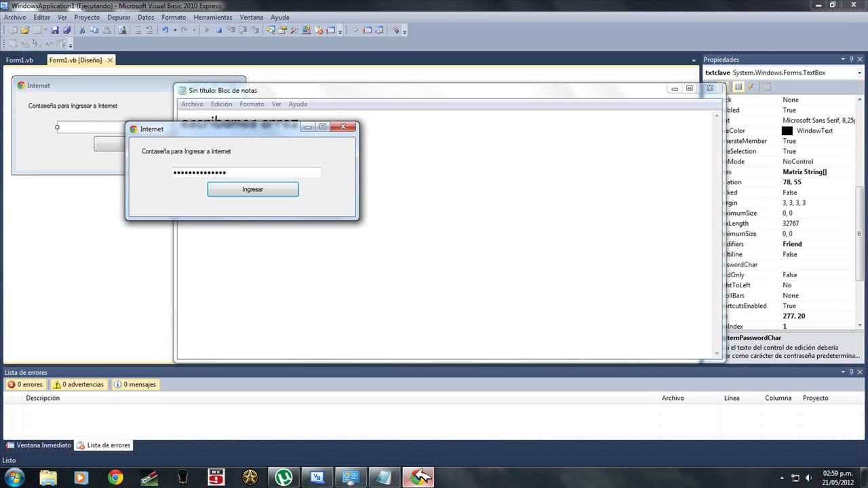This screenshot has height=488, width=868.
Task: Toggle the 0 advertencias filter
Action: click(x=78, y=384)
